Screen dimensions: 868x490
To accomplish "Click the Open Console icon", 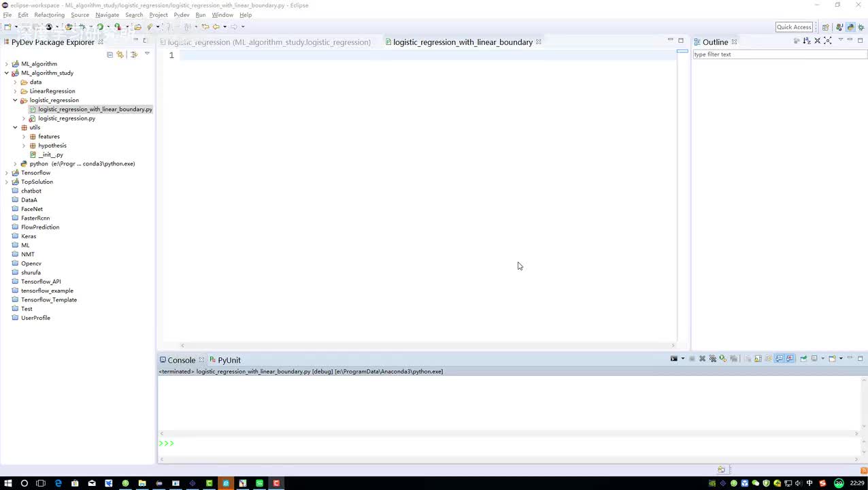I will (x=832, y=359).
